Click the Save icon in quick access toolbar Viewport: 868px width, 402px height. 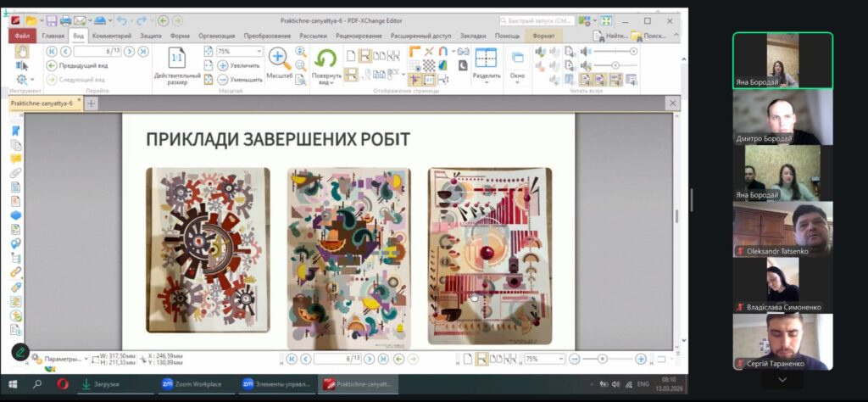tap(52, 20)
